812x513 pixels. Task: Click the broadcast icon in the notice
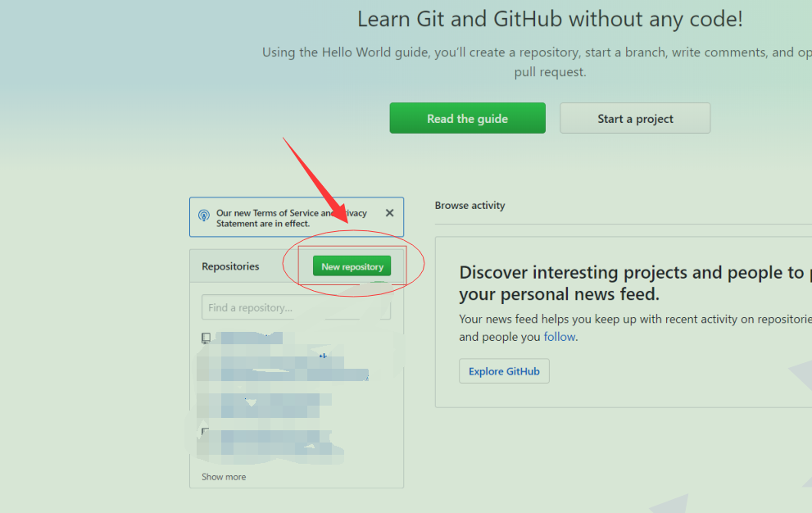pyautogui.click(x=204, y=216)
